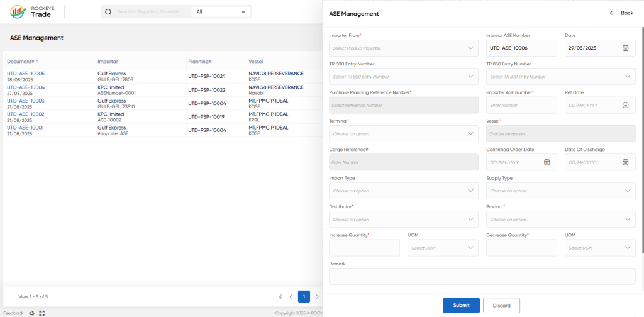Open document UTD-ASE-10001

click(x=26, y=128)
